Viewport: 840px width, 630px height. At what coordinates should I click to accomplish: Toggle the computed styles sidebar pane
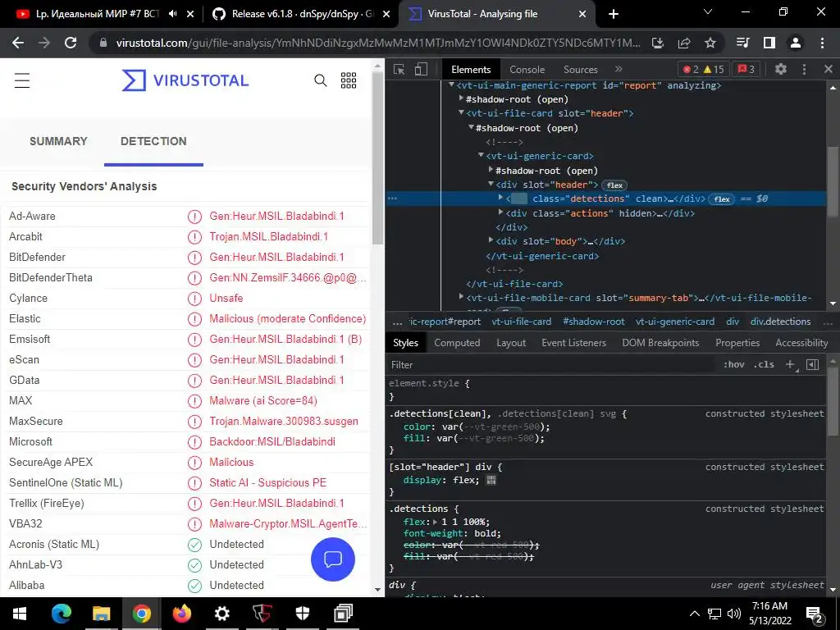(x=813, y=365)
